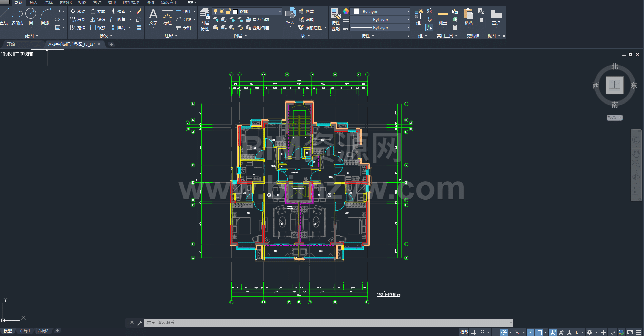Expand the 绘图 (Draw) panel
Viewport: 644px width, 336px height.
[x=32, y=36]
